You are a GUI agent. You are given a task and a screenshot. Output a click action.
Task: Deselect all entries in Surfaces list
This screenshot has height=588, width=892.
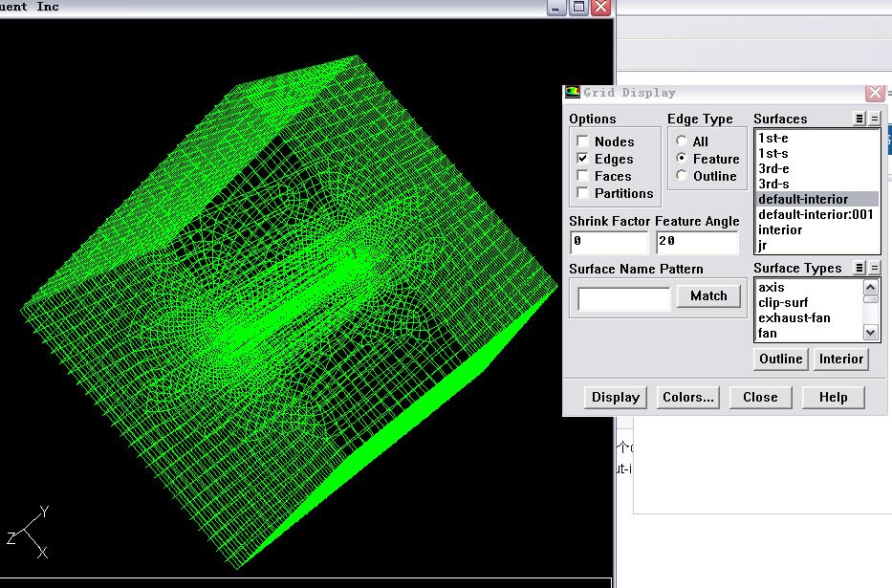click(874, 119)
